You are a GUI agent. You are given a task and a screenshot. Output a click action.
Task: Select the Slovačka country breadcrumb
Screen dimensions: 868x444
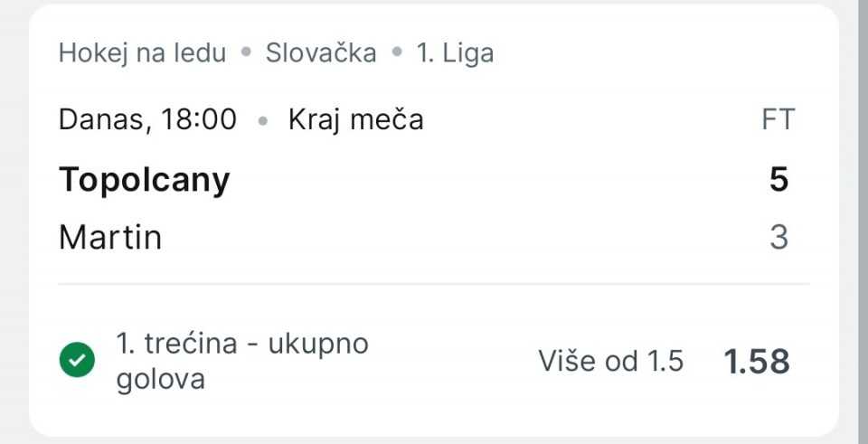click(x=320, y=53)
